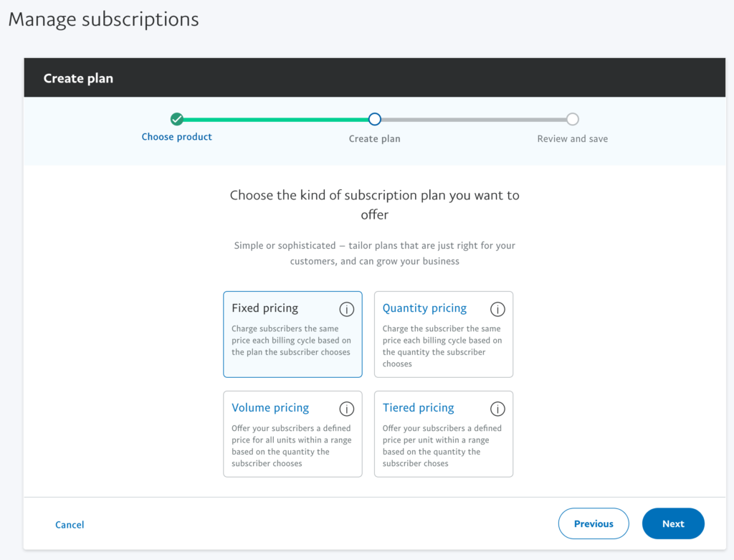Click the Volume pricing description text
The height and width of the screenshot is (560, 734).
pos(292,446)
